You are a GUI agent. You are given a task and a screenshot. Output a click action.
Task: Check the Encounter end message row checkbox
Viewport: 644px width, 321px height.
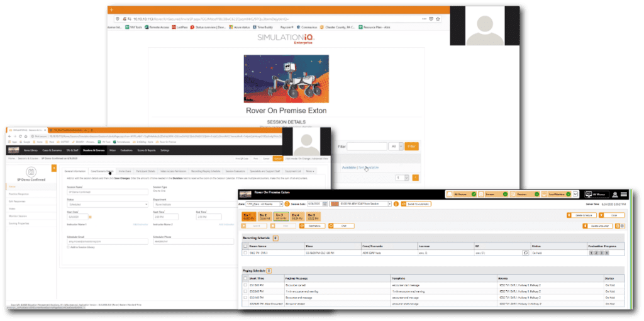click(x=245, y=297)
